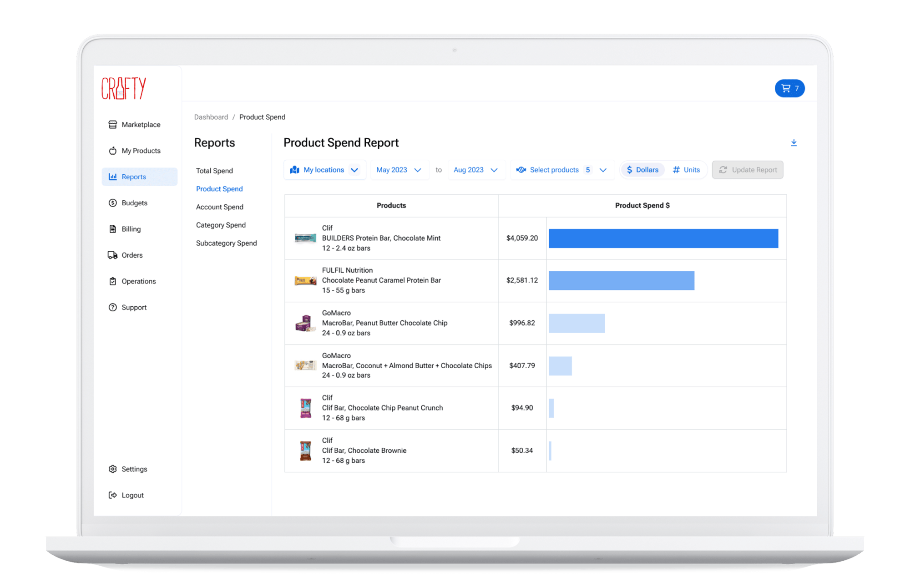This screenshot has height=588, width=910.
Task: Click the $407.79 spend bar
Action: [x=560, y=366]
